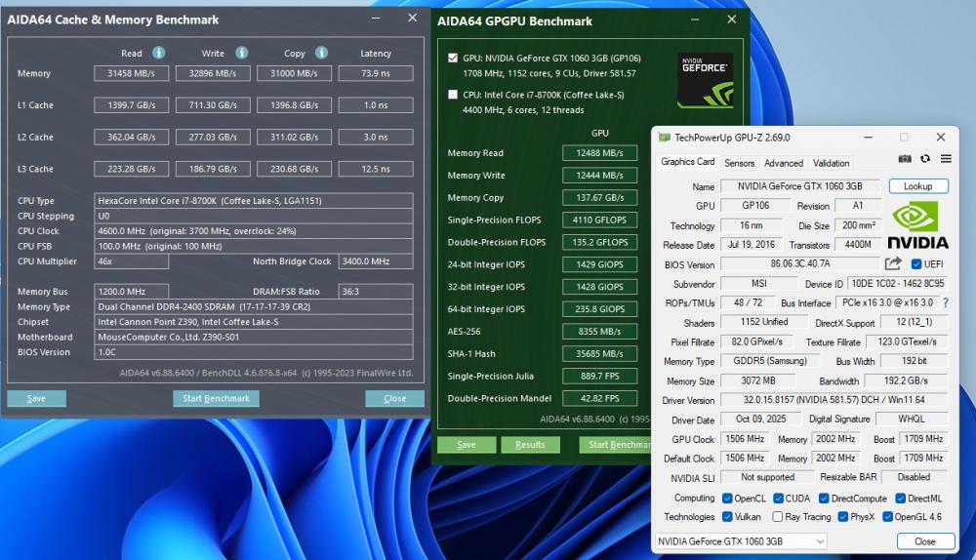This screenshot has height=560, width=976.
Task: Click the Single-Precision FLOPS 4110 GFLOPS value
Action: tap(599, 220)
